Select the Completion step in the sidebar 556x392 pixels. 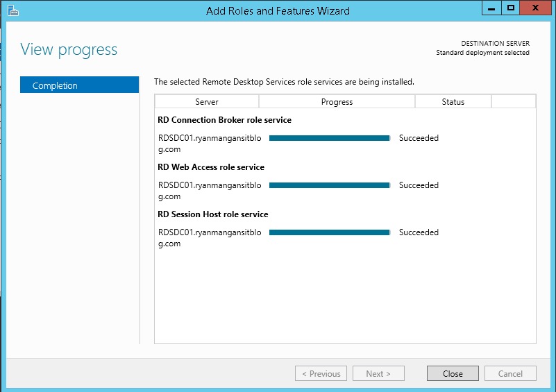pyautogui.click(x=79, y=85)
